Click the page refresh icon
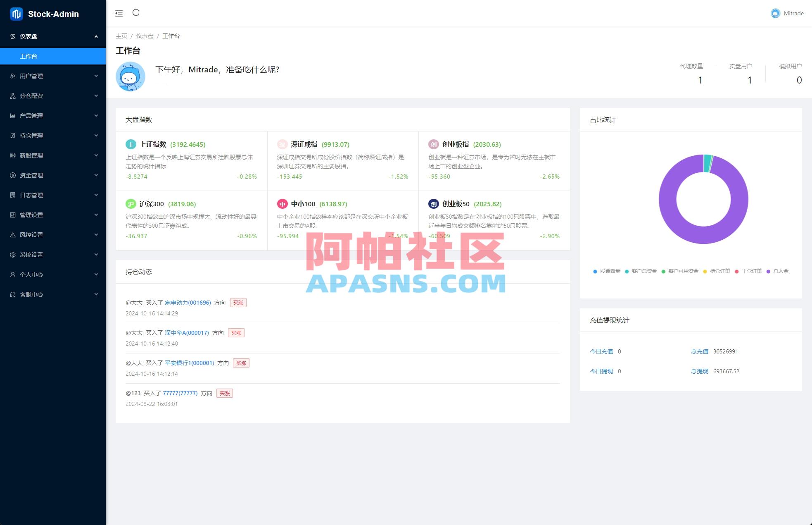The width and height of the screenshot is (812, 525). 136,13
